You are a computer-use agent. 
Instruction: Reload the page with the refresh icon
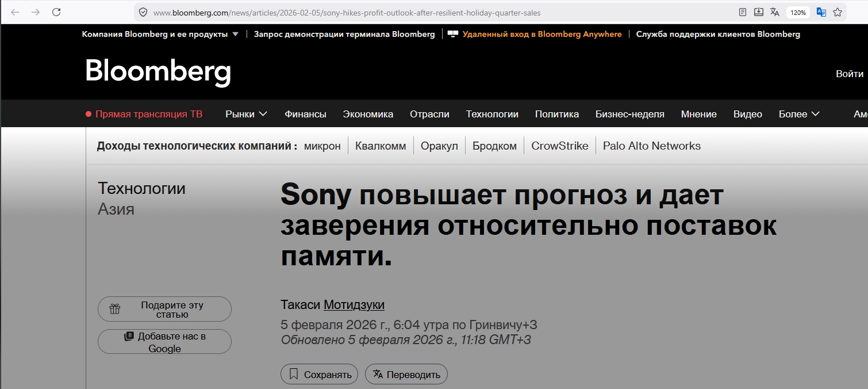click(56, 12)
